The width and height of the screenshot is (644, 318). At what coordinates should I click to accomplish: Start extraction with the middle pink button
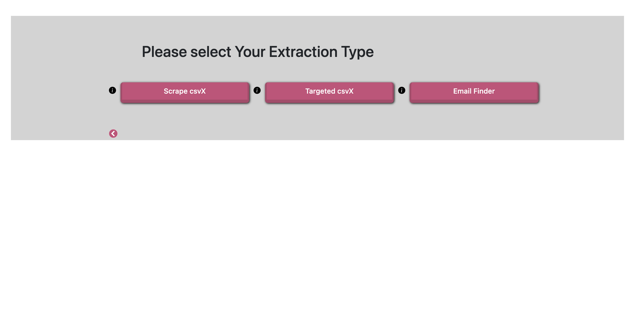[329, 92]
